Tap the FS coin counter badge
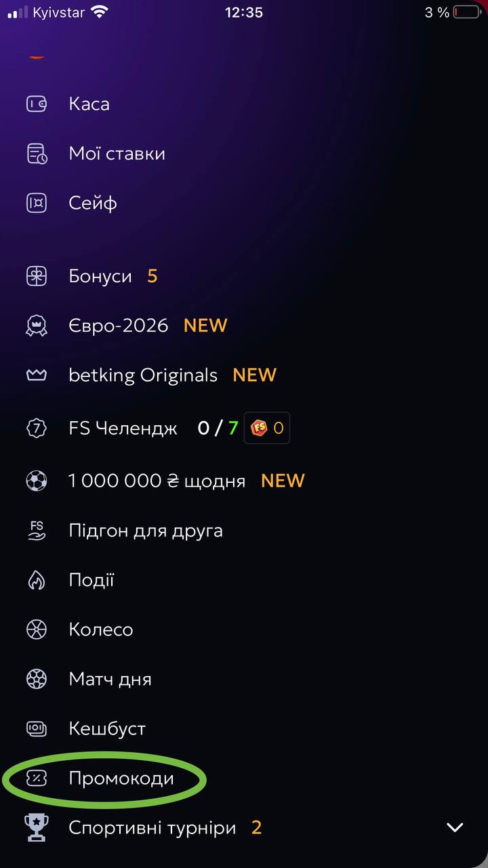Image resolution: width=488 pixels, height=868 pixels. tap(267, 429)
